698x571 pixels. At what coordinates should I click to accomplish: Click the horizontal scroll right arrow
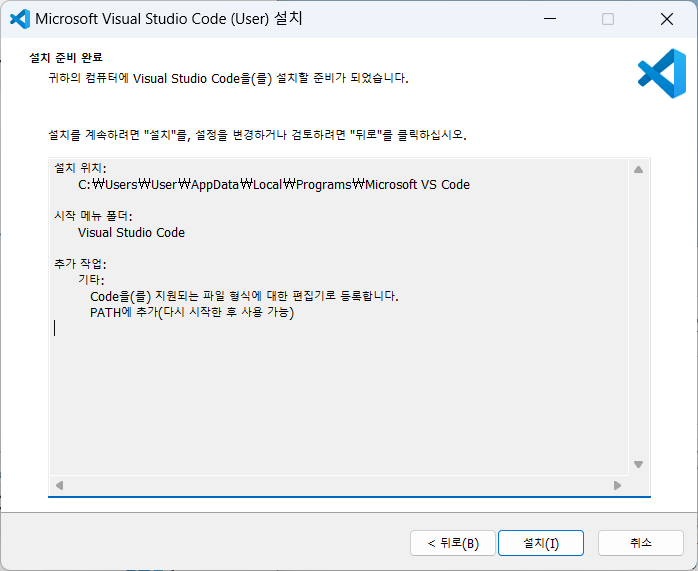click(x=617, y=485)
